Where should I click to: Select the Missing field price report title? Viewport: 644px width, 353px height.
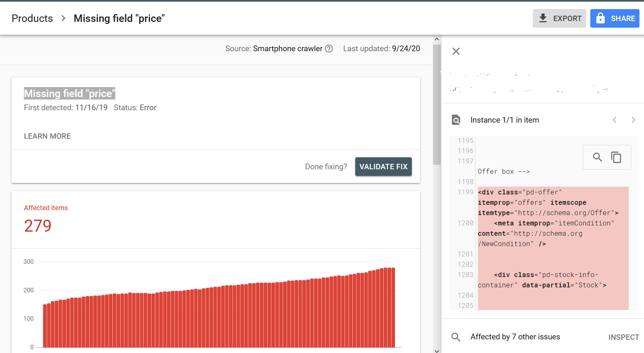pos(69,93)
